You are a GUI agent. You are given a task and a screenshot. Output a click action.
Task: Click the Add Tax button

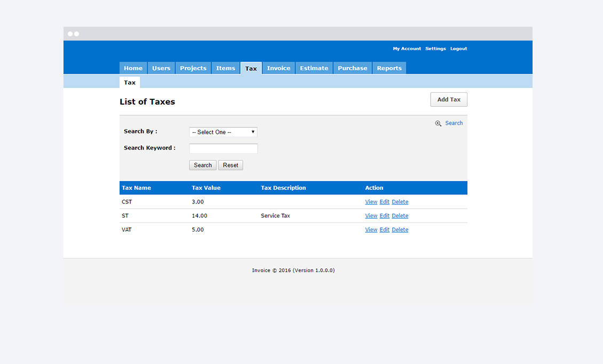448,99
